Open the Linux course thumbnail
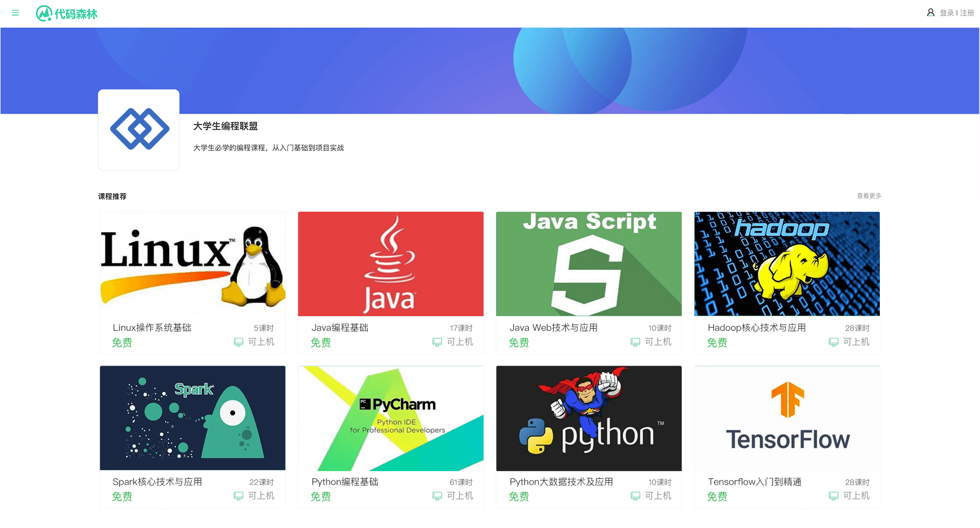The image size is (980, 528). coord(192,263)
